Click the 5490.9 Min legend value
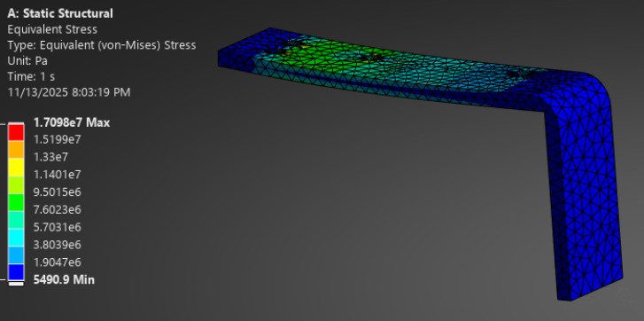 click(64, 280)
